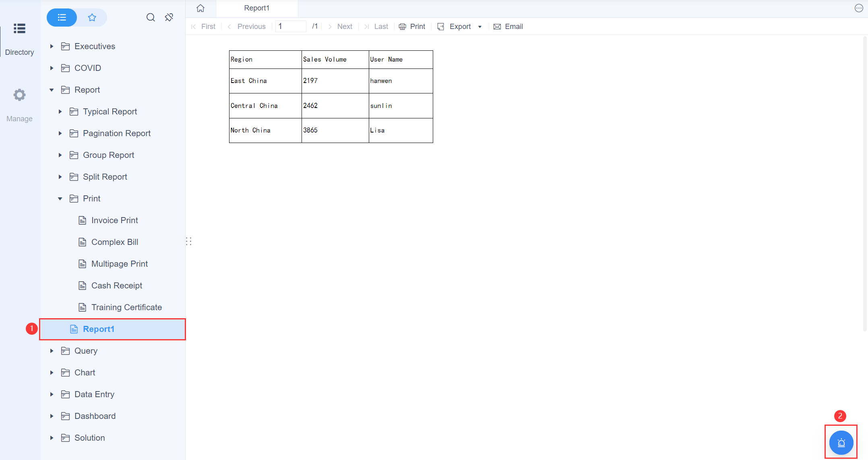
Task: Expand the Typical Report folder
Action: (x=60, y=112)
